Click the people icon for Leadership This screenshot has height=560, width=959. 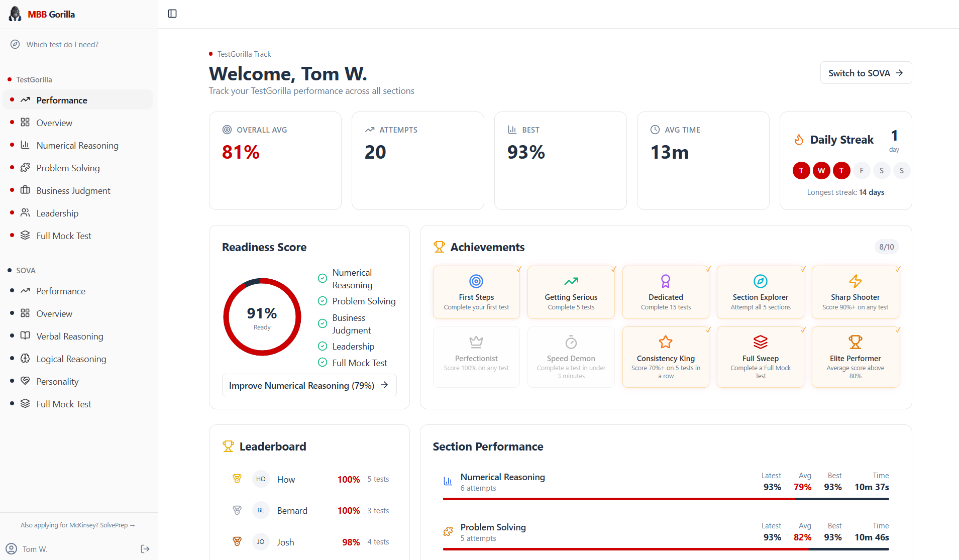pyautogui.click(x=25, y=213)
